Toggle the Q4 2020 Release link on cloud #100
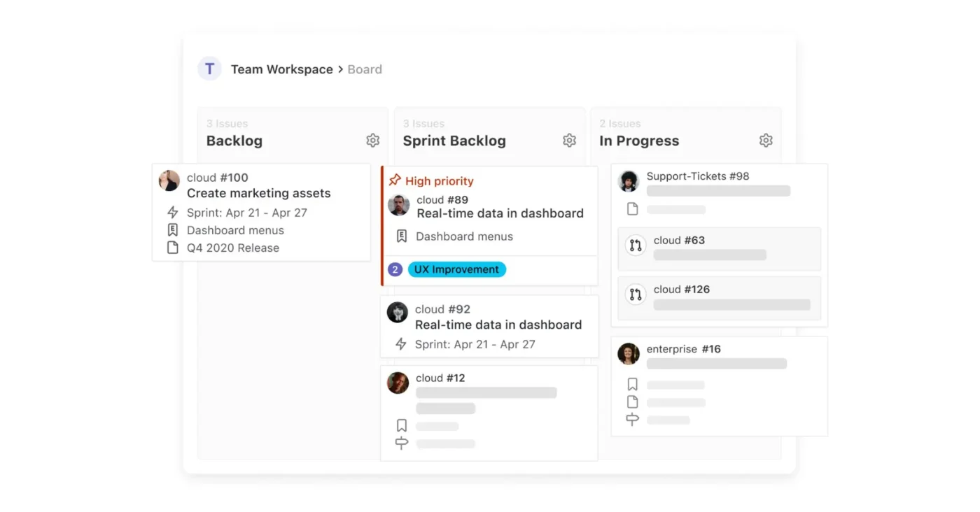Image resolution: width=980 pixels, height=512 pixels. [232, 247]
